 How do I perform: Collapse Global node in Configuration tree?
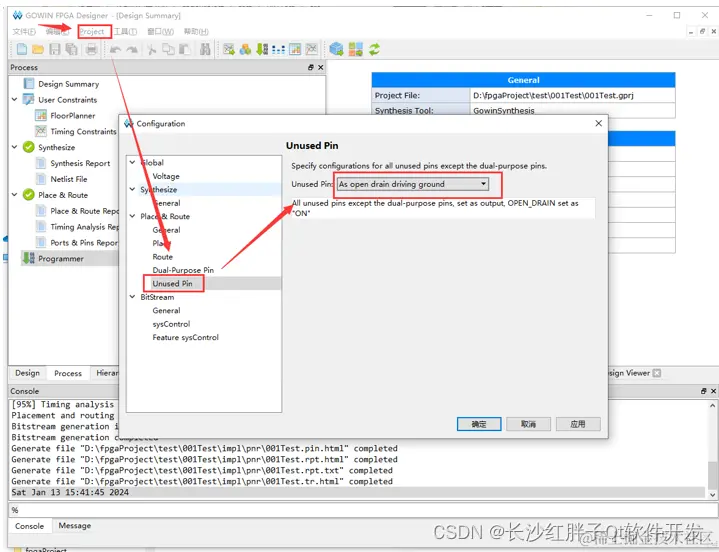(x=132, y=162)
